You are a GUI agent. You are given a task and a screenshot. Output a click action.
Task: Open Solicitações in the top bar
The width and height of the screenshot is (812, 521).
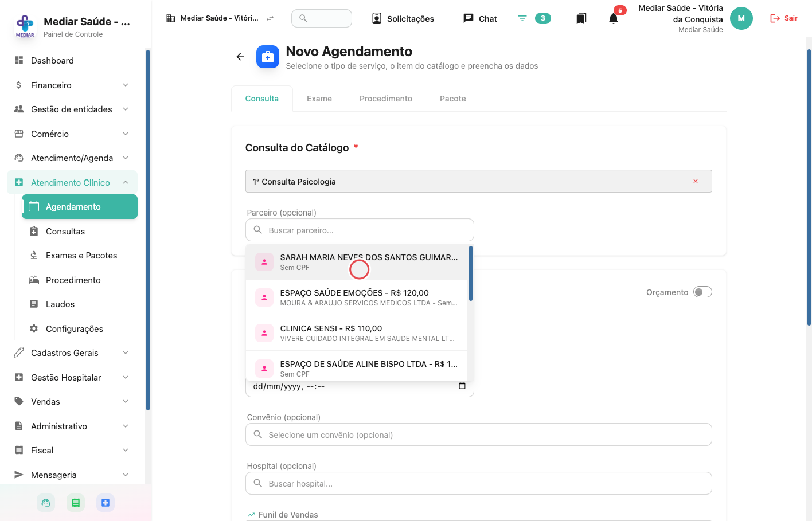click(x=403, y=18)
